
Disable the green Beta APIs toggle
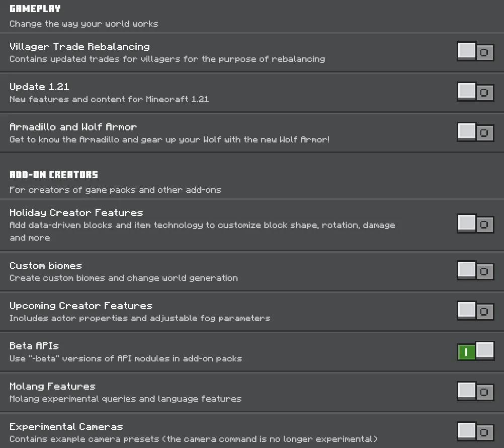click(x=475, y=351)
